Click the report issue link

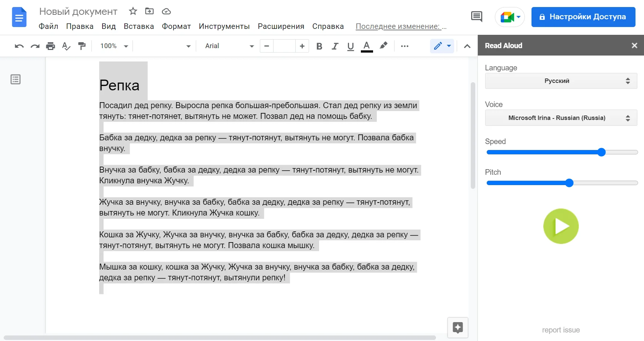(x=561, y=330)
